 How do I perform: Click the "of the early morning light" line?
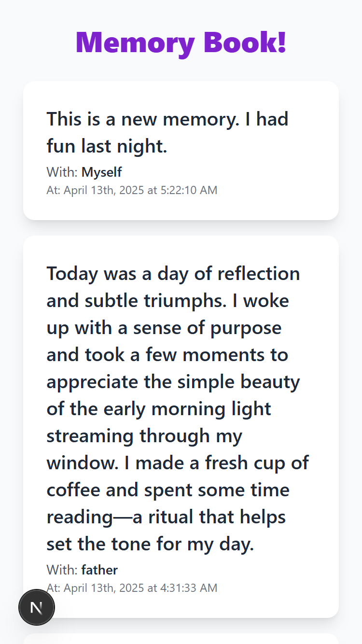(159, 409)
